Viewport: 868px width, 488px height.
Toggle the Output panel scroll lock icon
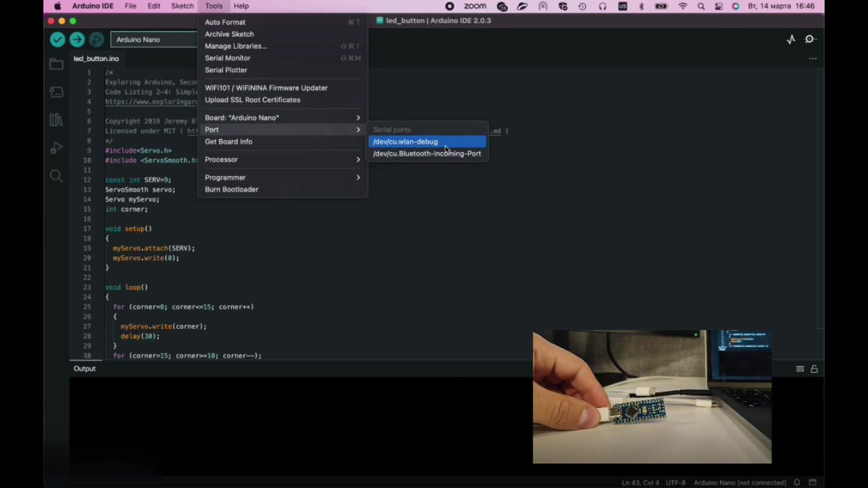814,369
